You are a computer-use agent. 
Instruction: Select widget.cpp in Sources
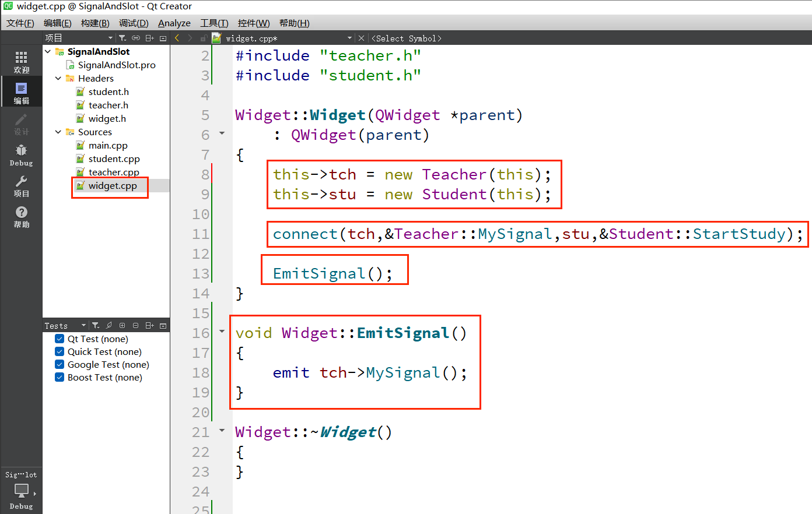[113, 185]
